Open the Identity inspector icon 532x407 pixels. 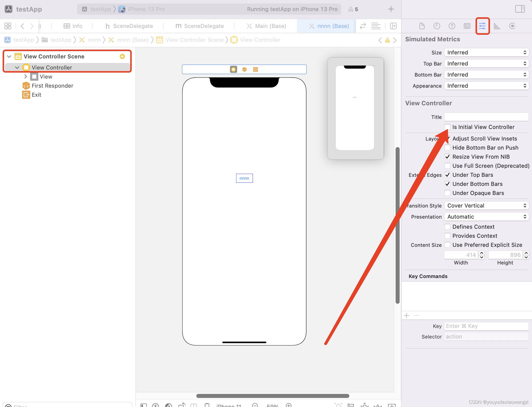pos(467,26)
